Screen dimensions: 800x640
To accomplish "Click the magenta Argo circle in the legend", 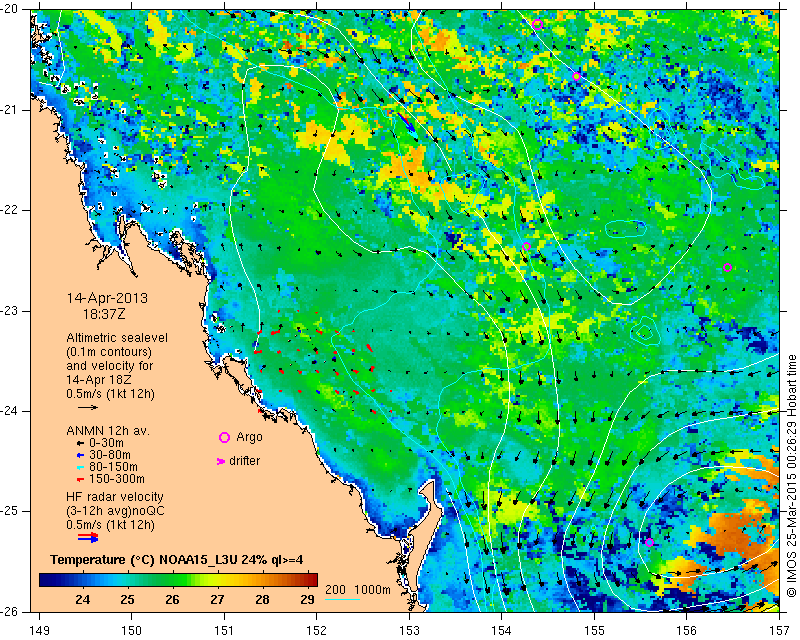I will pos(224,437).
